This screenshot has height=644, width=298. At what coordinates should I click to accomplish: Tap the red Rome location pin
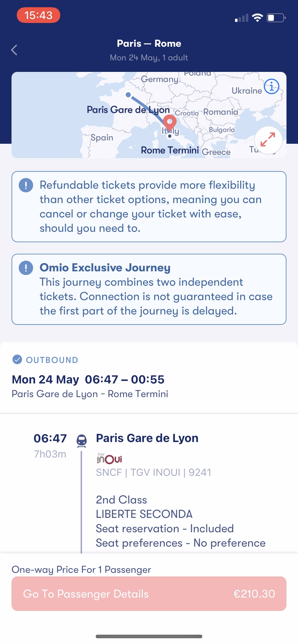pyautogui.click(x=170, y=123)
